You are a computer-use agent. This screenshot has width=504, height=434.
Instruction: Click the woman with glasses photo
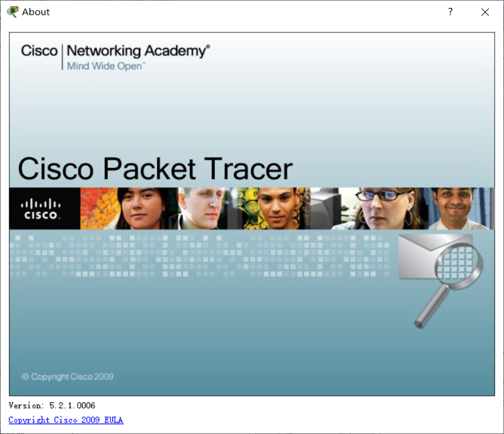coord(384,209)
